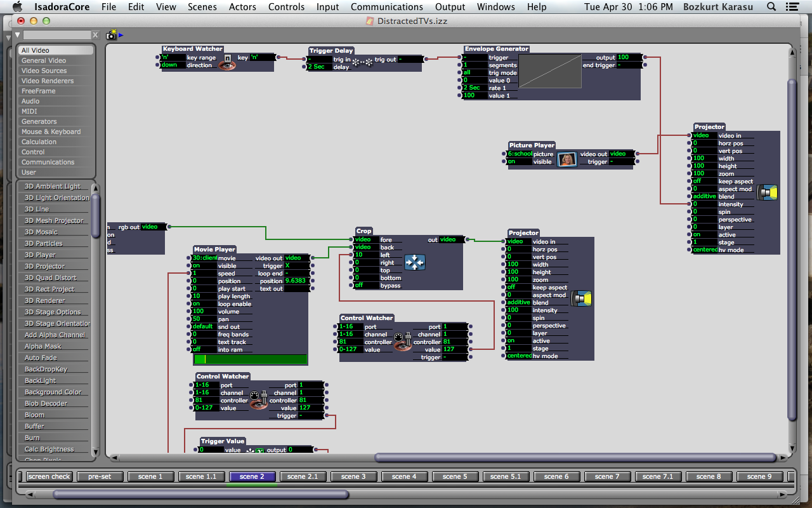Select the 'screen check' scene
812x508 pixels.
click(49, 477)
